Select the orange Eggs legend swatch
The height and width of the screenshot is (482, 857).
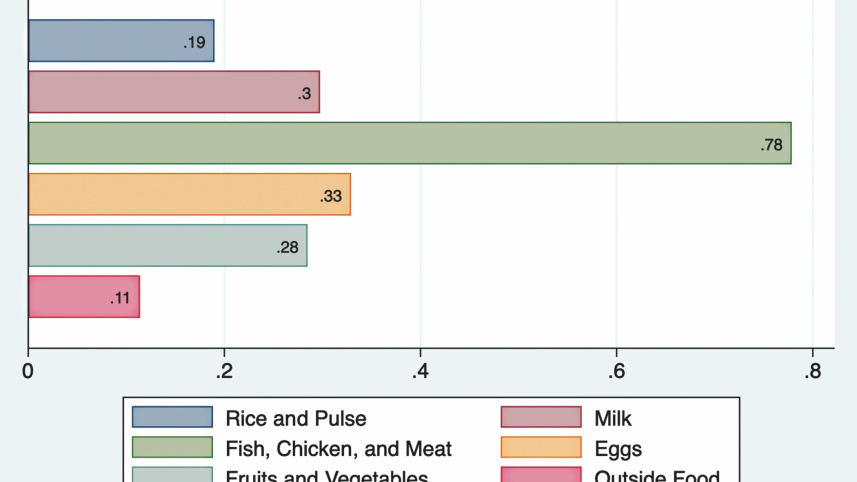tap(541, 448)
